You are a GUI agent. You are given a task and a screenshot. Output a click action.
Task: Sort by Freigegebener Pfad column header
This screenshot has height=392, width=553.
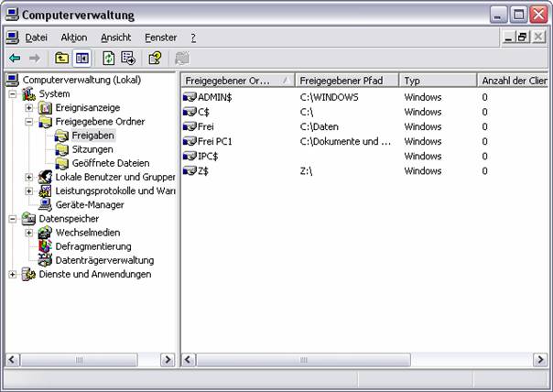[x=347, y=81]
